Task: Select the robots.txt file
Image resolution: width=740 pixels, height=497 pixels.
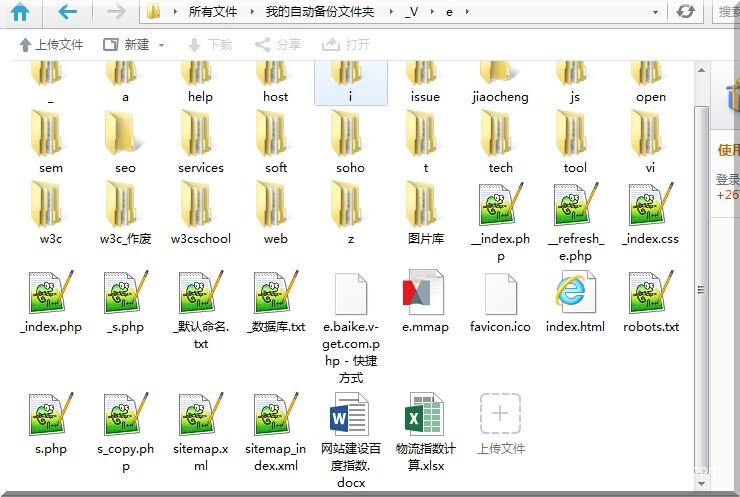Action: (x=650, y=302)
